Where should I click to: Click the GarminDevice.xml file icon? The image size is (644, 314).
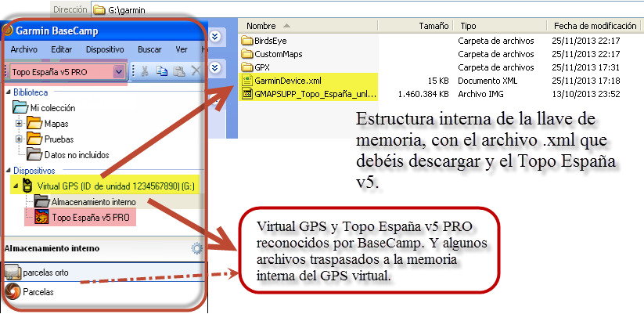point(247,80)
